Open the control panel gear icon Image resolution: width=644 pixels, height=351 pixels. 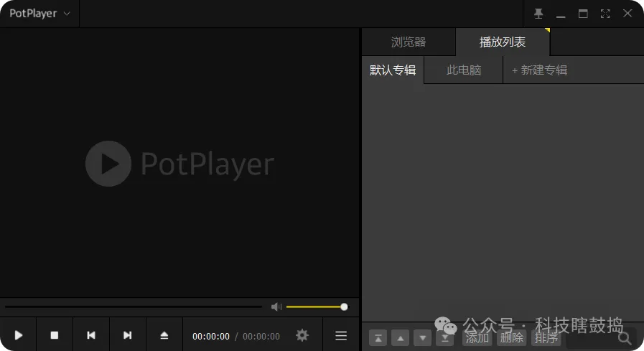pos(302,335)
